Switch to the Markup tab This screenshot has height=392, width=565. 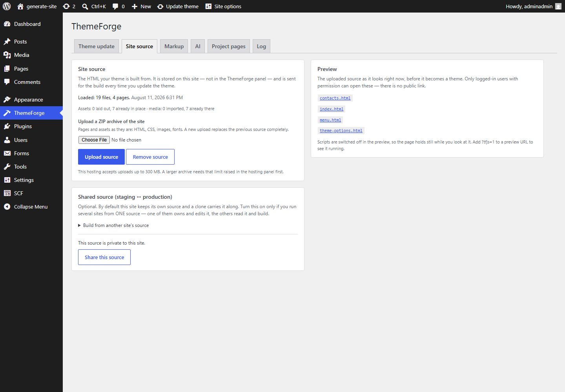click(x=174, y=46)
